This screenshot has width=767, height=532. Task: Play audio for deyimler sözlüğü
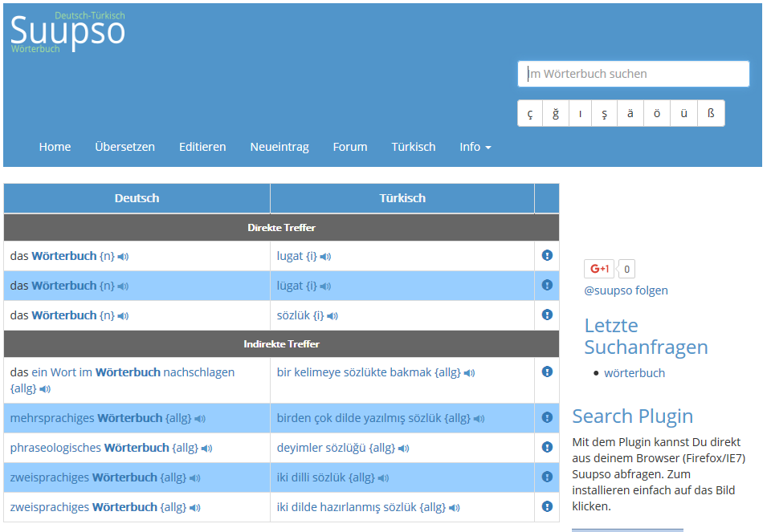coord(403,449)
